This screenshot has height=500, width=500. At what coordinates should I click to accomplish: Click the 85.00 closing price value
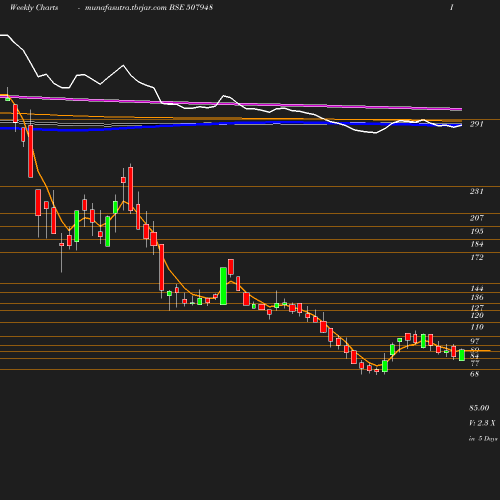click(479, 408)
